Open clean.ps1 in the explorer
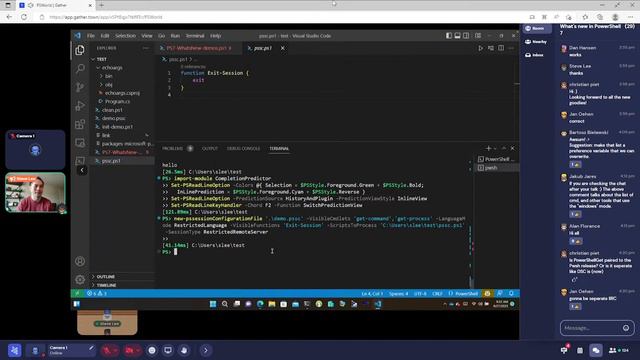This screenshot has height=360, width=640. tap(112, 110)
